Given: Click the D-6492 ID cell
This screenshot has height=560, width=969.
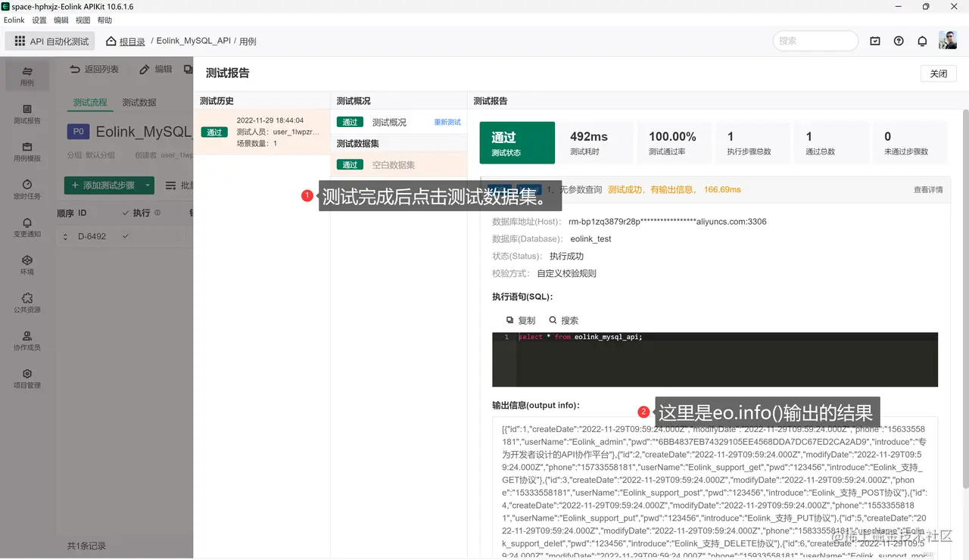Looking at the screenshot, I should (x=92, y=237).
